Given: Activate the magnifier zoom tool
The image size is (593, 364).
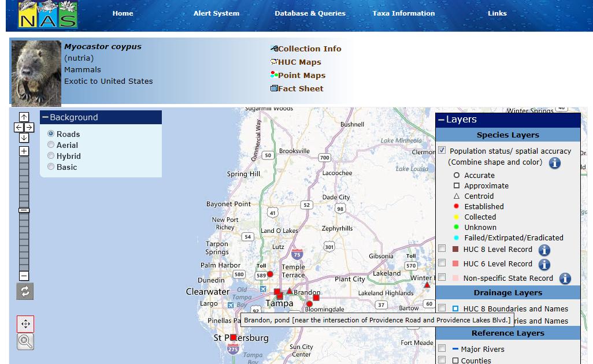Looking at the screenshot, I should coord(25,341).
